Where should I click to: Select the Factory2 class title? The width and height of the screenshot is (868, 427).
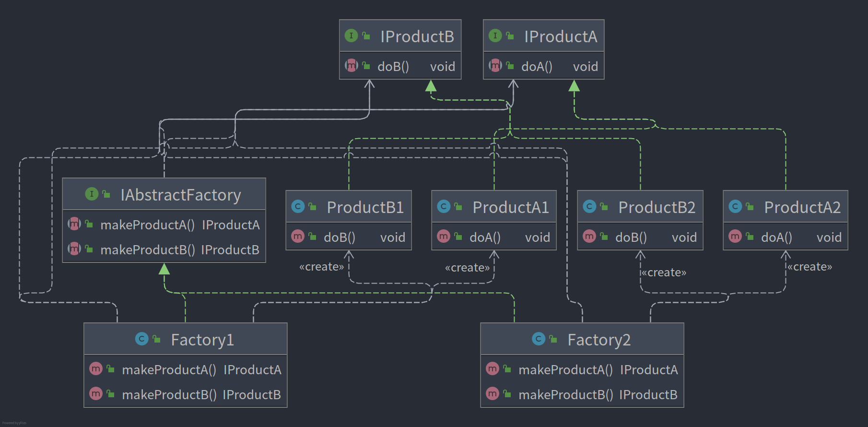pyautogui.click(x=599, y=340)
